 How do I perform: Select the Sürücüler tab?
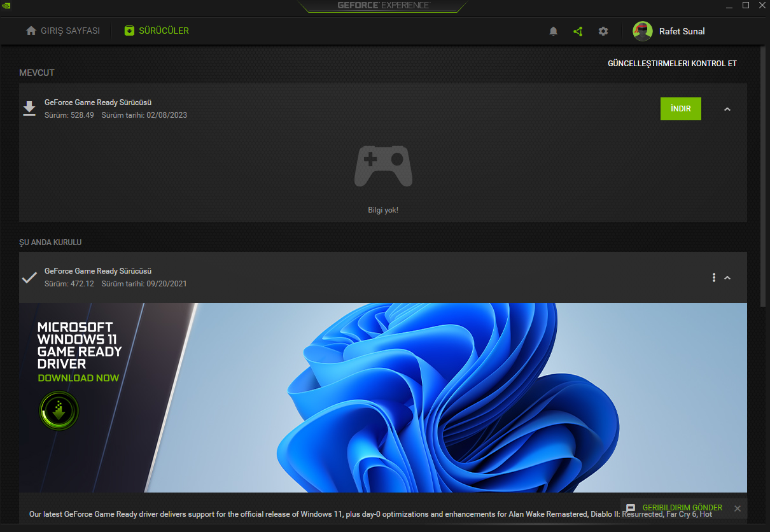click(x=157, y=31)
